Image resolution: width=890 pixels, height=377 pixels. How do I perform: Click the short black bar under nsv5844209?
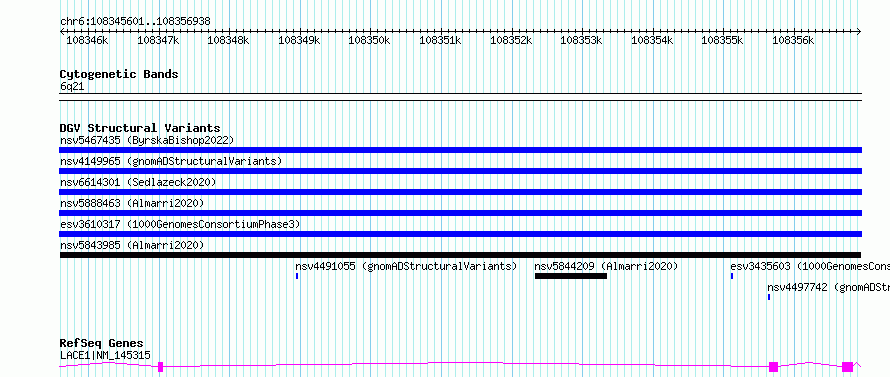click(x=571, y=276)
